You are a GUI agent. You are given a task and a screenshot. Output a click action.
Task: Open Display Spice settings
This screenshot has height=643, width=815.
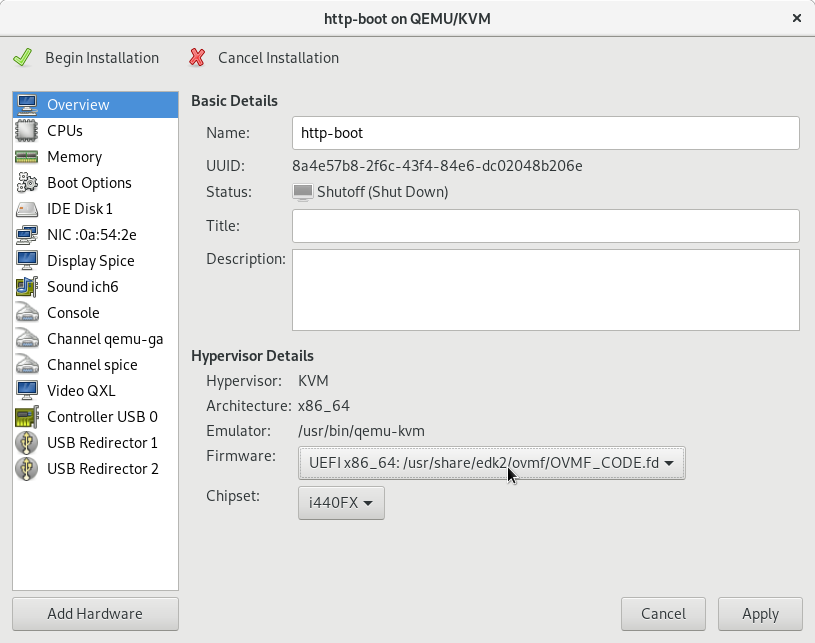click(89, 260)
